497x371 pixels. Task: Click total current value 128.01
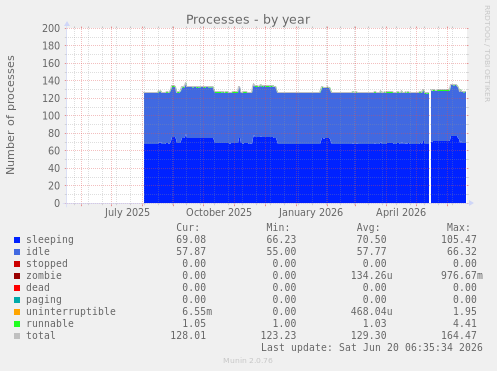(x=188, y=336)
